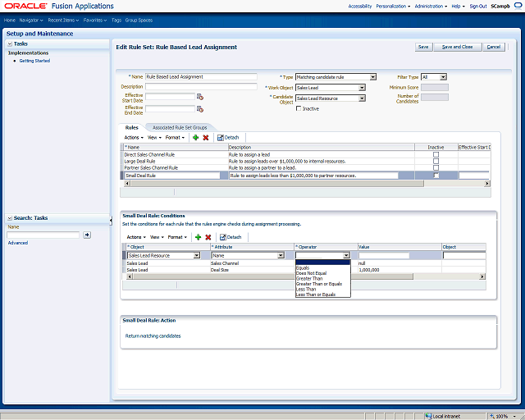The width and height of the screenshot is (525, 420).
Task: Open the condition Attribute dropdown
Action: pyautogui.click(x=281, y=256)
